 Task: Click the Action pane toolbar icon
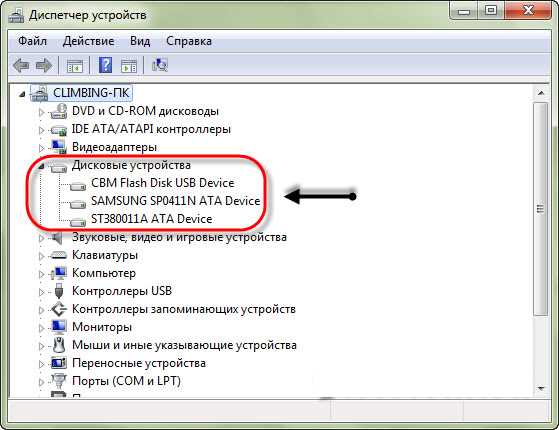click(x=129, y=66)
